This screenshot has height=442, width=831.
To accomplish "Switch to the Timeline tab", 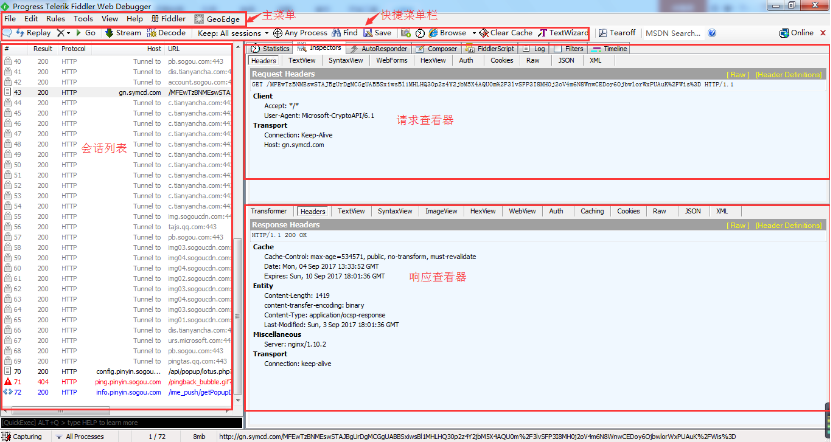I will pos(609,49).
